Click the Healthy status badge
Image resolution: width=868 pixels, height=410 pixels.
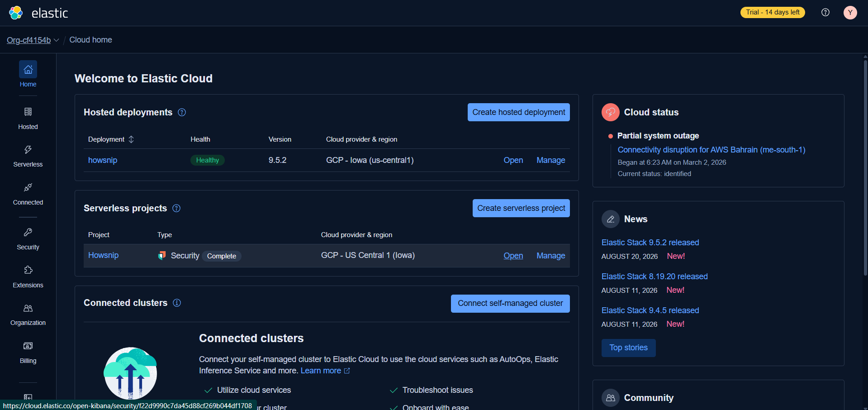pyautogui.click(x=208, y=160)
